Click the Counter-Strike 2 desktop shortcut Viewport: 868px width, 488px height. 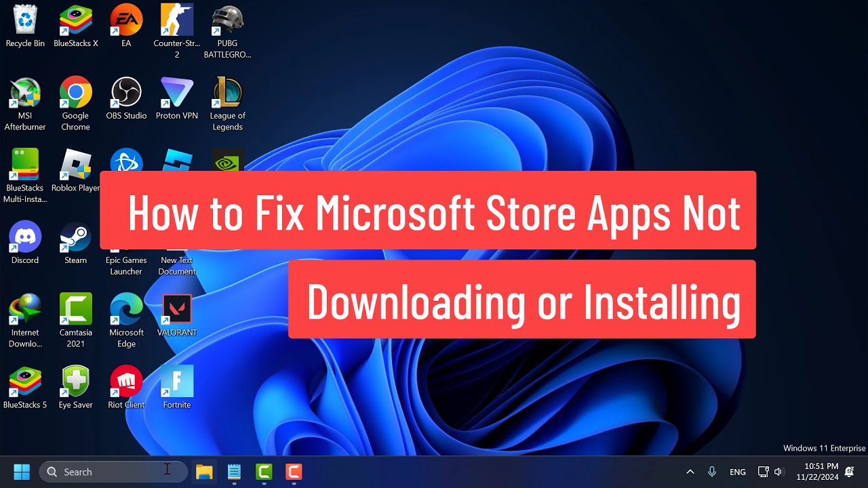177,31
